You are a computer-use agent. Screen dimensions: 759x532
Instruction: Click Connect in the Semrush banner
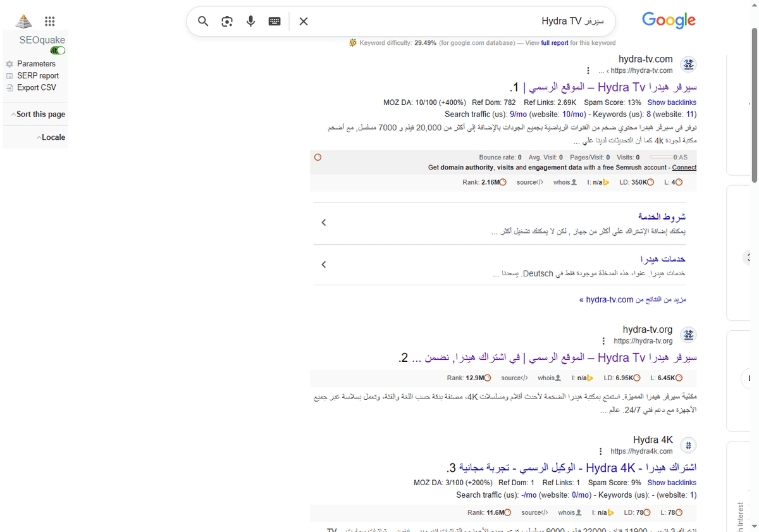(684, 167)
